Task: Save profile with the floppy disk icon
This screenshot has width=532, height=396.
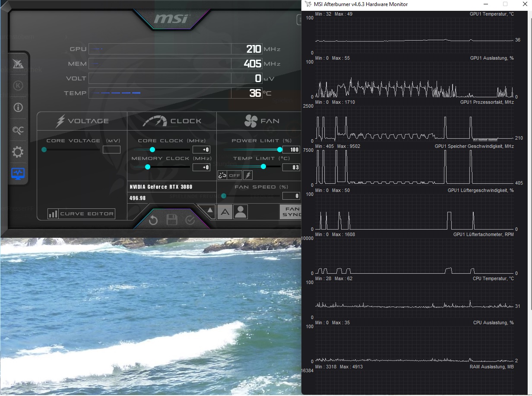Action: pos(172,220)
